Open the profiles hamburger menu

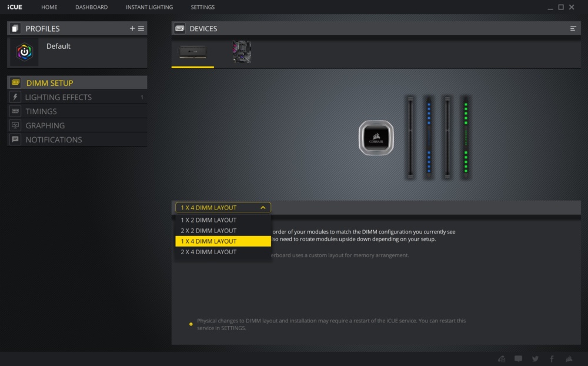(x=141, y=28)
